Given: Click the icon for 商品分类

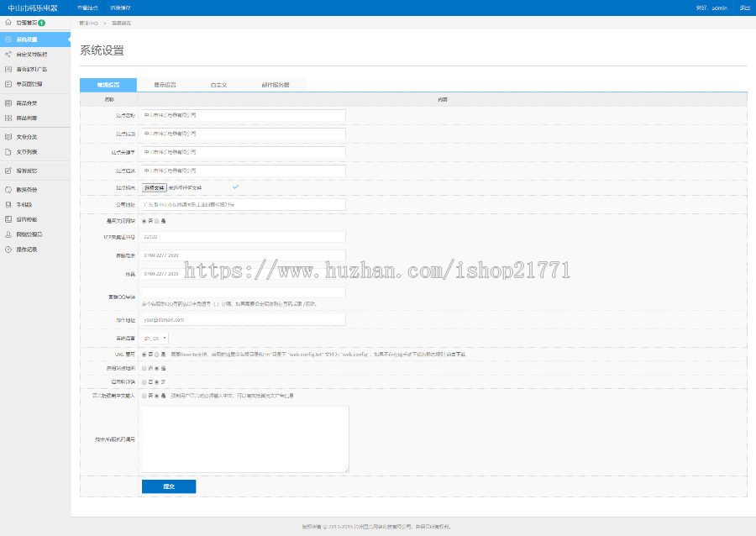Looking at the screenshot, I should click(x=8, y=103).
